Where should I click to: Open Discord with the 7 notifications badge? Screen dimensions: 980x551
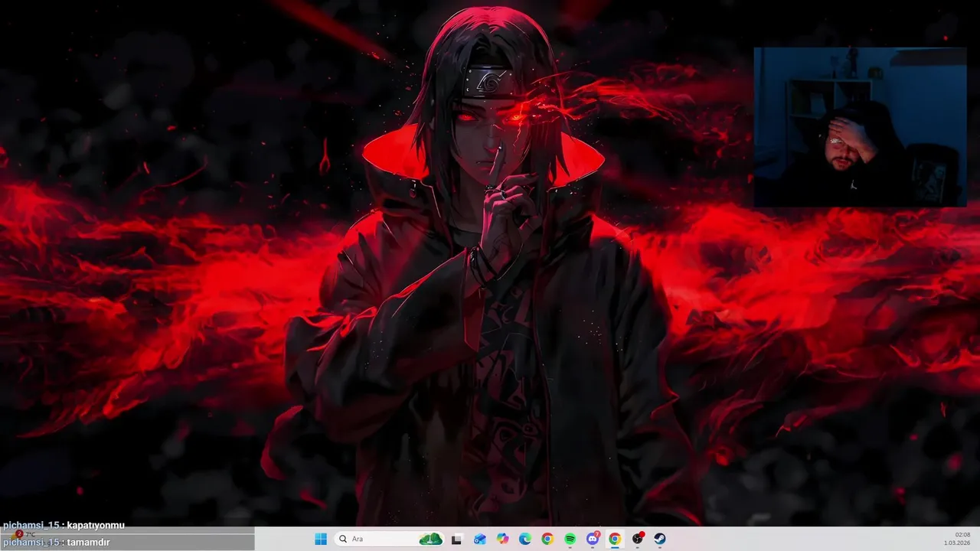coord(593,539)
